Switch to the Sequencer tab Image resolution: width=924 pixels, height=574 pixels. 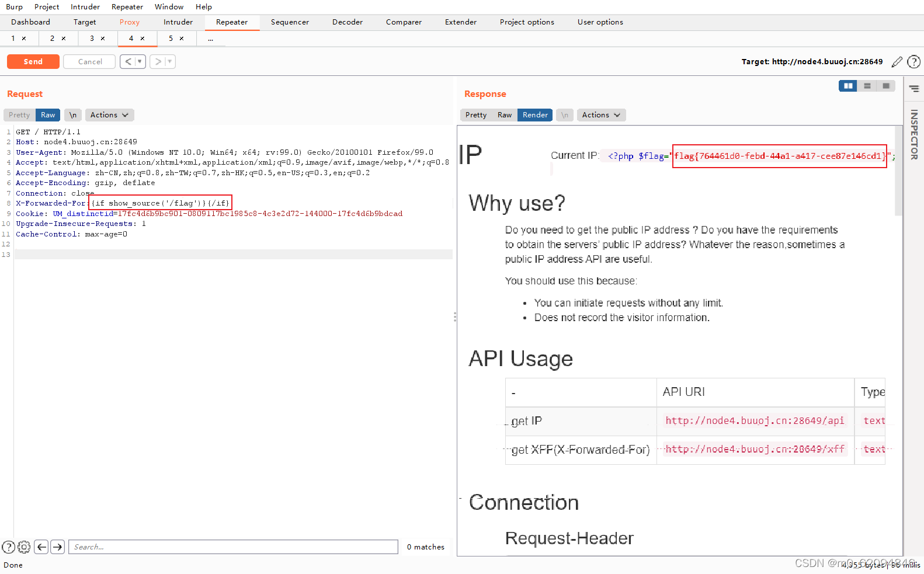[290, 22]
